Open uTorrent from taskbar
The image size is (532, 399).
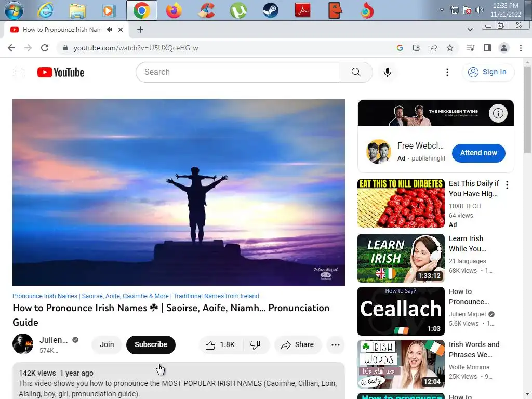[x=238, y=10]
